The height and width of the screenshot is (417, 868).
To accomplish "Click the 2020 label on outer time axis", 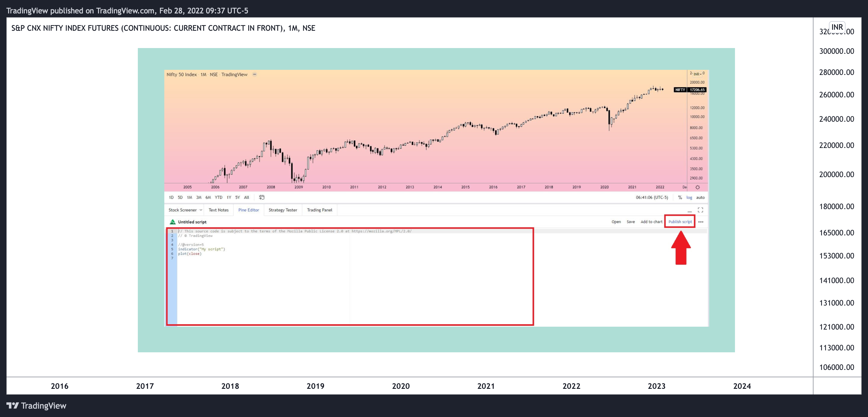I will [x=401, y=386].
